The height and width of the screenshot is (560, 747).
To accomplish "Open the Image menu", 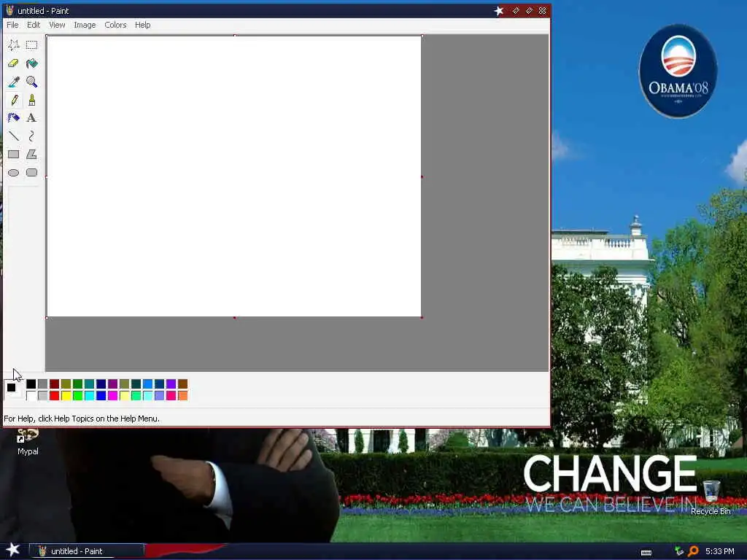I will (x=85, y=25).
